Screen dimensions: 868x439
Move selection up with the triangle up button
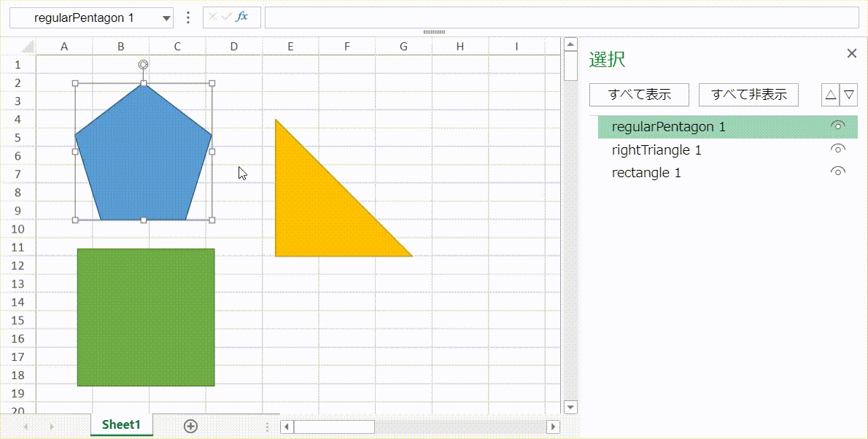tap(830, 95)
